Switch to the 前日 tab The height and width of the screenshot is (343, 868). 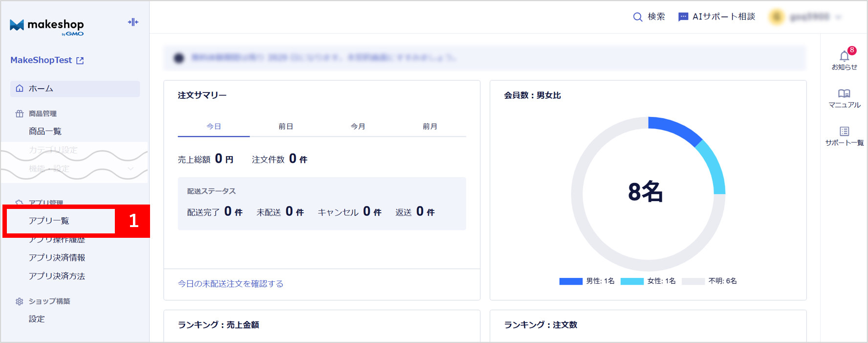coord(285,126)
